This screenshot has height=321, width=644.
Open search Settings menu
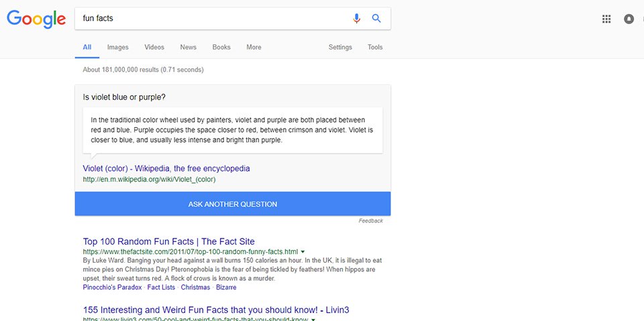(x=340, y=47)
